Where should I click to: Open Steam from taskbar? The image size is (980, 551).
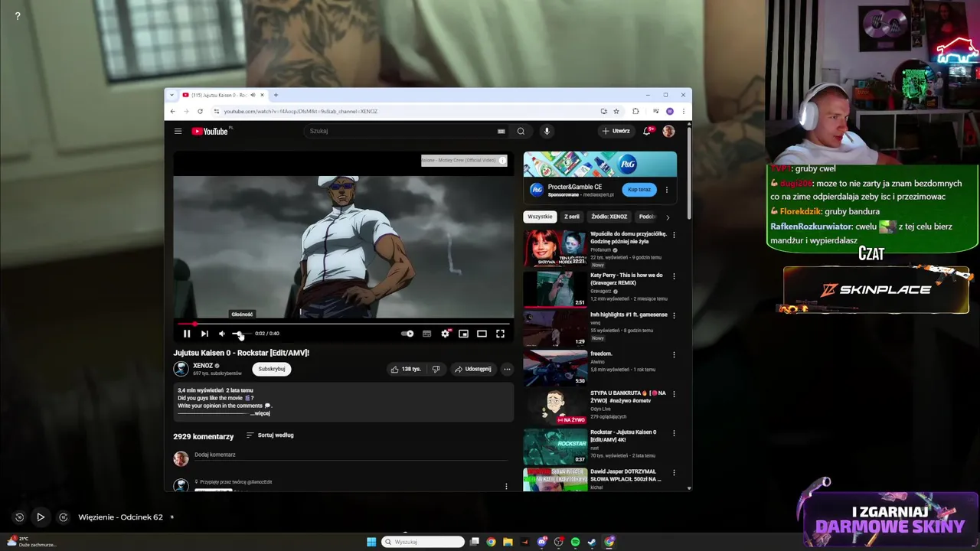[592, 542]
